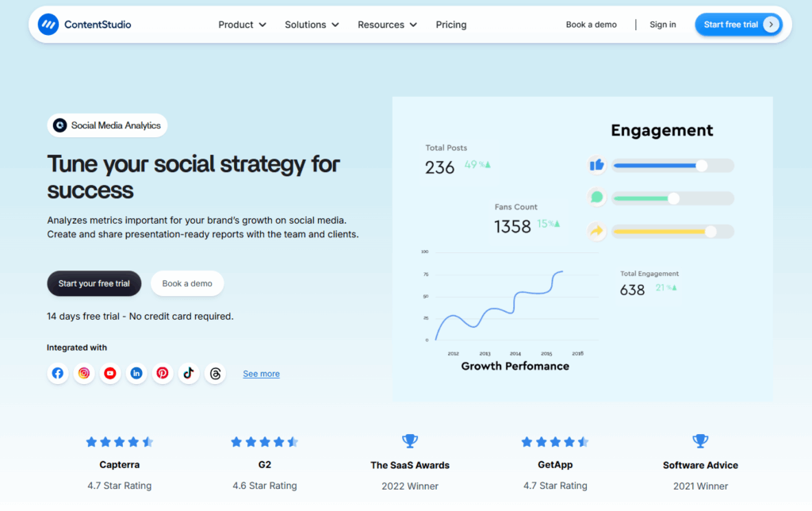
Task: Click the LinkedIn integration icon
Action: 136,373
